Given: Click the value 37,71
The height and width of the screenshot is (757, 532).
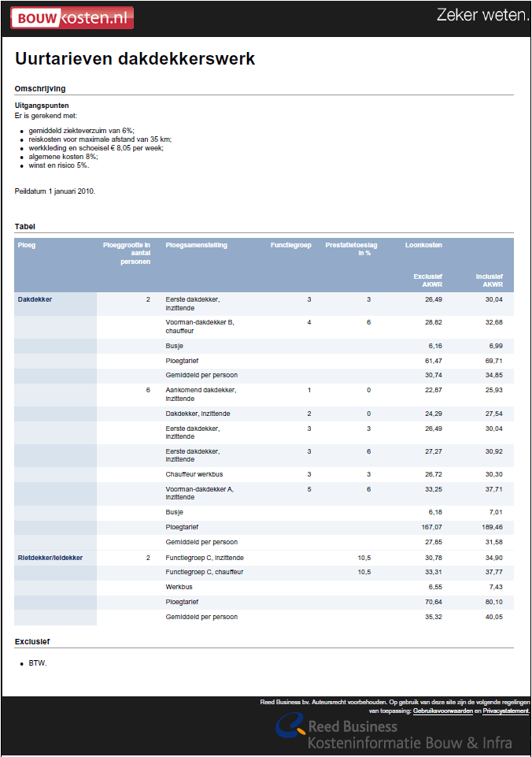Looking at the screenshot, I should pos(494,489).
